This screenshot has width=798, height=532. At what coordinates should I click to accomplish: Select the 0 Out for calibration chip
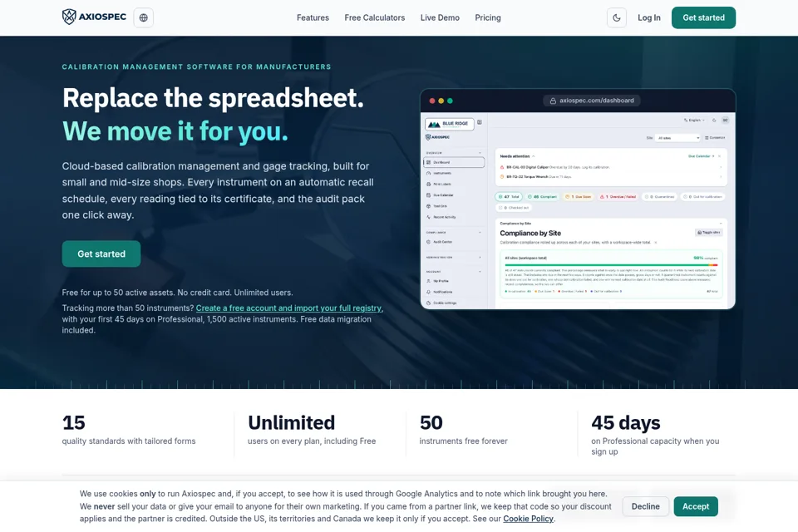point(703,196)
